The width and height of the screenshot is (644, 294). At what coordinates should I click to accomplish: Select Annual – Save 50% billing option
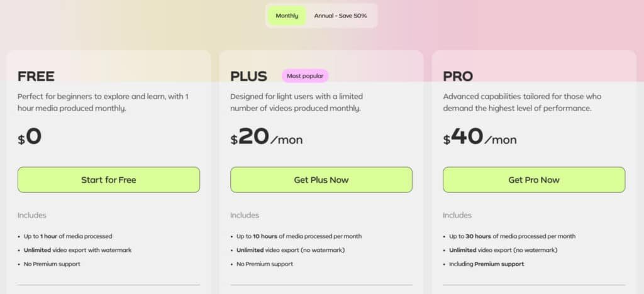pos(340,16)
